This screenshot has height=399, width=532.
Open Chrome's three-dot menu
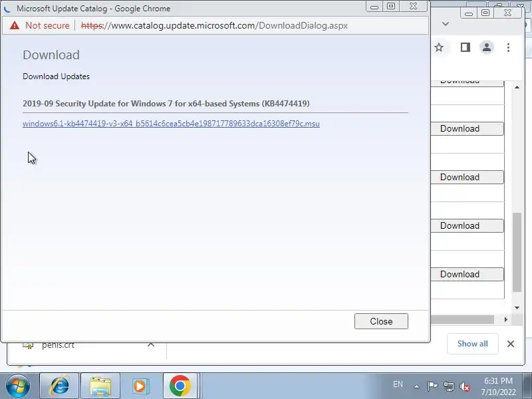click(508, 47)
